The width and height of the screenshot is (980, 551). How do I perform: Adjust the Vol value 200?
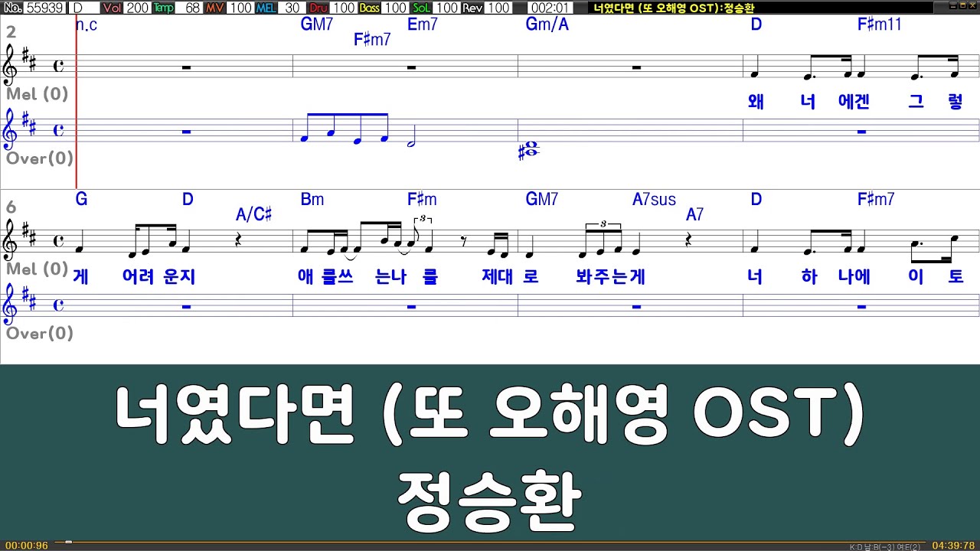click(x=137, y=8)
